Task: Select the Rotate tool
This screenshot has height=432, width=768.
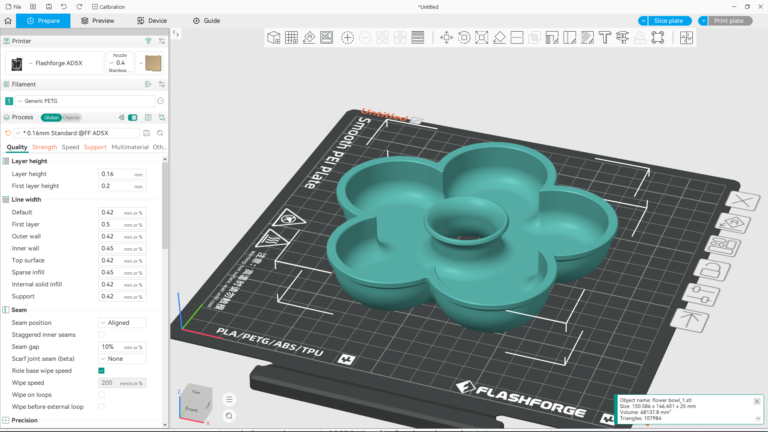Action: click(x=464, y=37)
